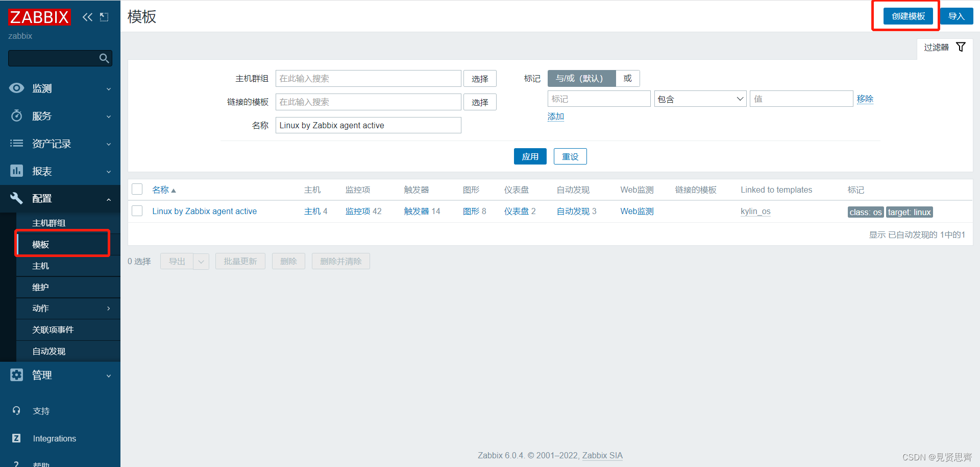Focus the 值 tag value field
This screenshot has height=467, width=980.
coord(801,99)
